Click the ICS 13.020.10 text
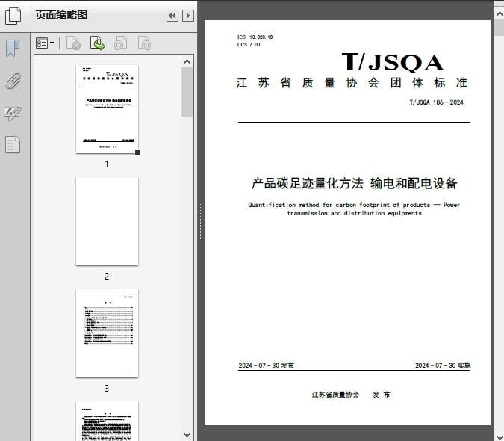 (x=255, y=37)
